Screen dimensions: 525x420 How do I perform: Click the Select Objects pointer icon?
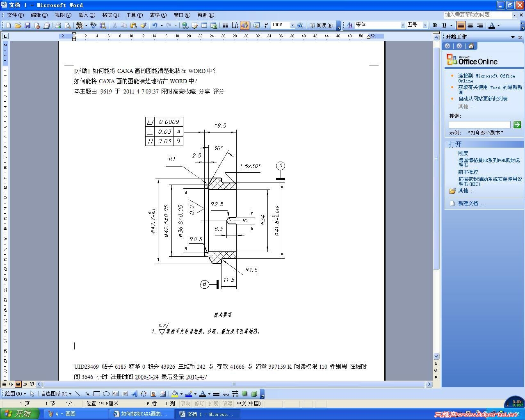(x=32, y=394)
